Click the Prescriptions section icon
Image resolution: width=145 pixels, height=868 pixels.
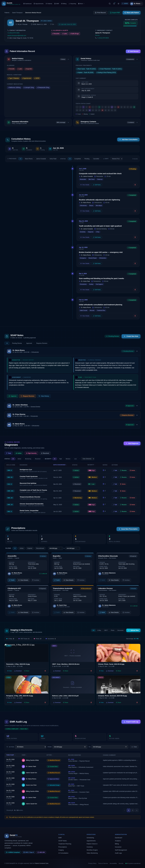click(8, 529)
